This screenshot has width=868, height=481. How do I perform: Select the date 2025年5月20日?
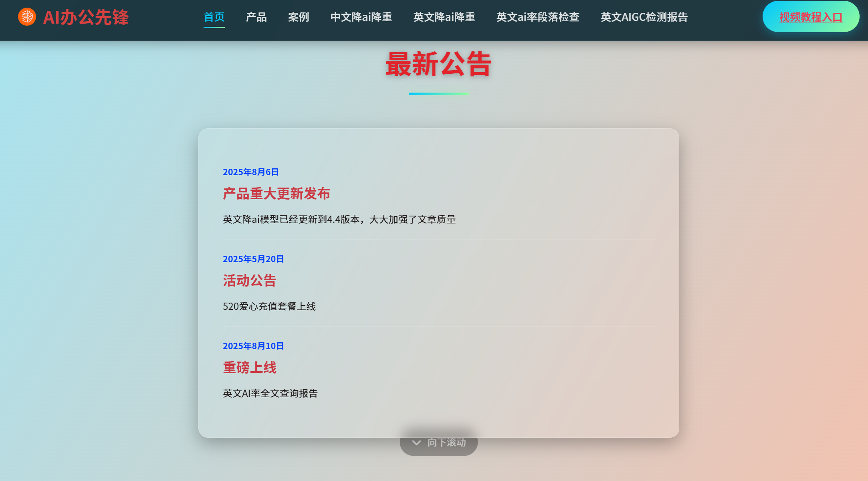coord(253,259)
